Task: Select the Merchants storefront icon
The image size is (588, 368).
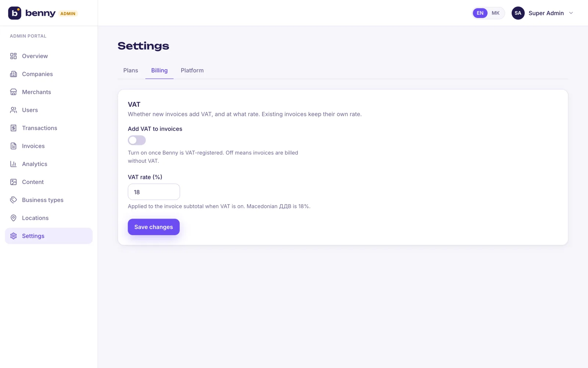Action: (14, 92)
